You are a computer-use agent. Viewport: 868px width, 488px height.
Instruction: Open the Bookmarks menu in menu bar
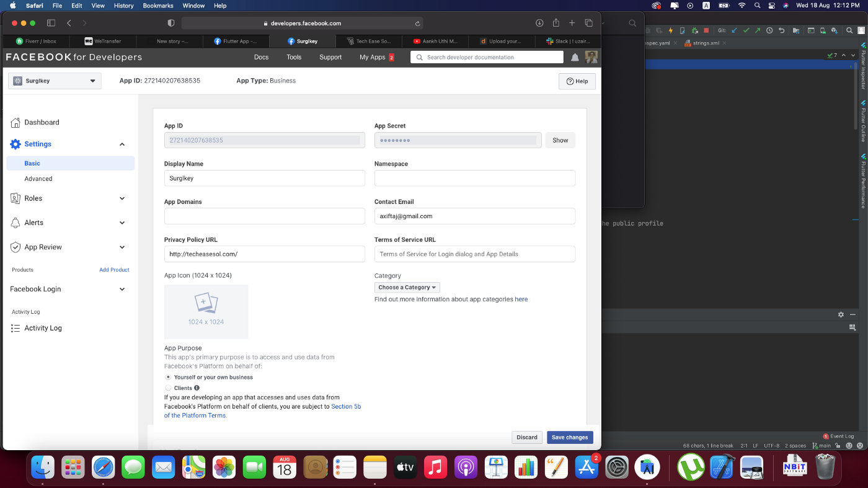click(x=158, y=6)
